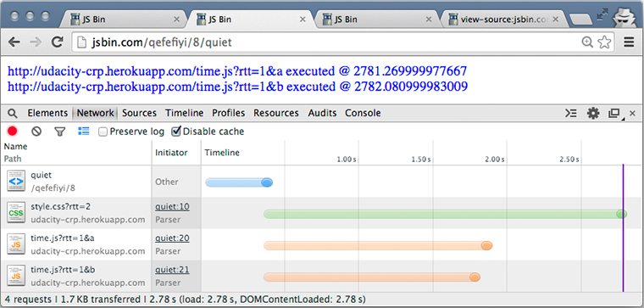Close the active JS Bin tab
The image size is (644, 308).
pos(303,20)
